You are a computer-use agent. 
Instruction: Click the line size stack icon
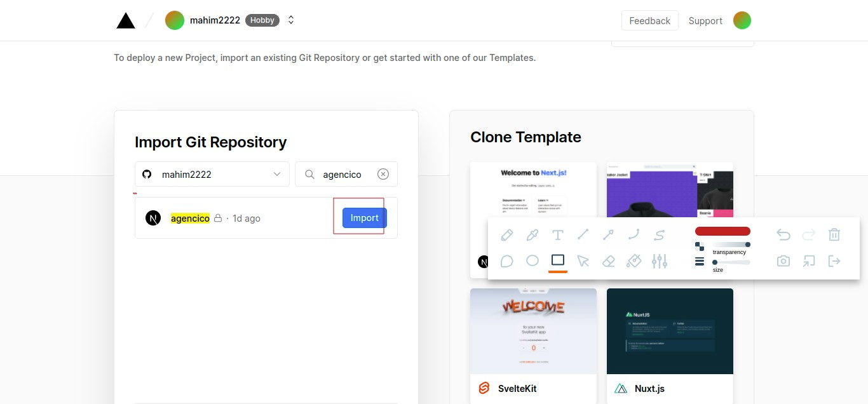[700, 261]
